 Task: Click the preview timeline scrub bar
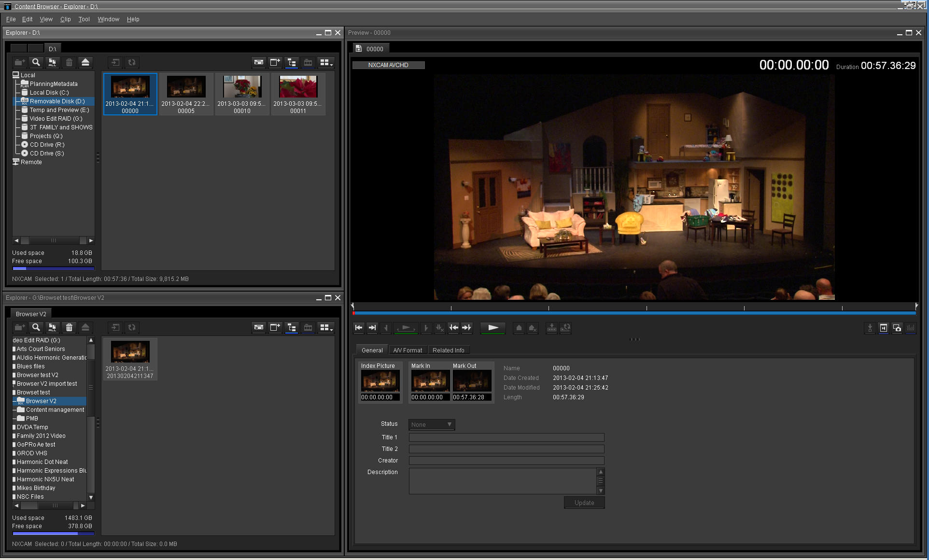tap(634, 313)
